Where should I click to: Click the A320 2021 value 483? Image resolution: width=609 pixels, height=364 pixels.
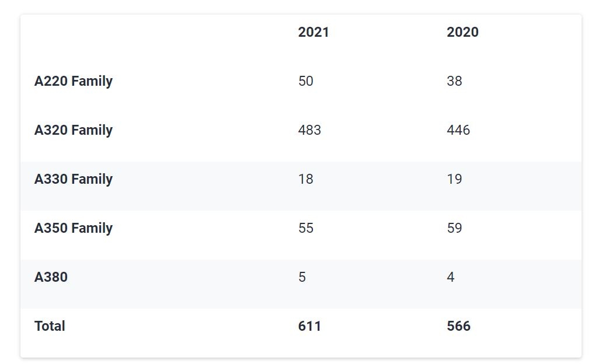[309, 130]
